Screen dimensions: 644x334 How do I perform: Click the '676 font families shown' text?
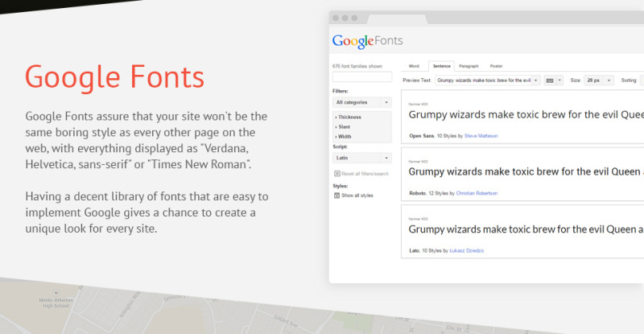357,66
